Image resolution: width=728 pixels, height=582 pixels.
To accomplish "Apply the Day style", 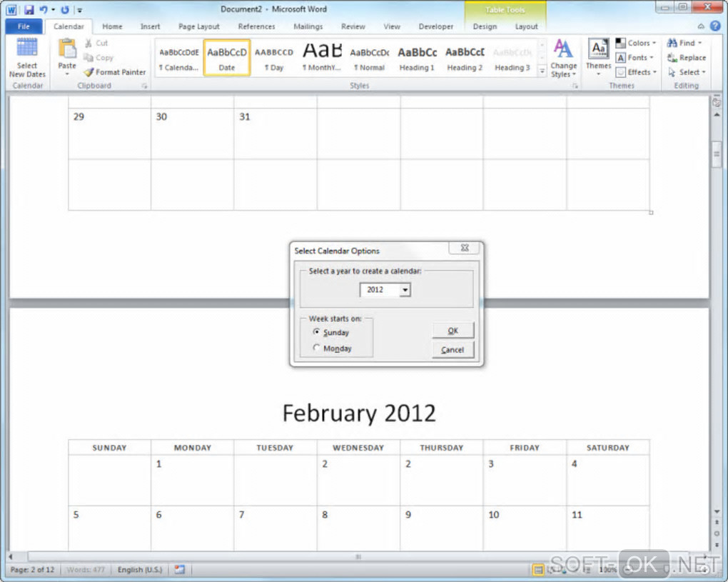I will (274, 58).
